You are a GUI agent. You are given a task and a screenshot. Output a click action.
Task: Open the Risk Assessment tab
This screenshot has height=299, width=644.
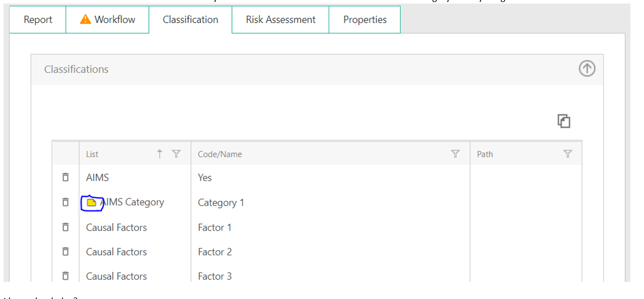280,20
